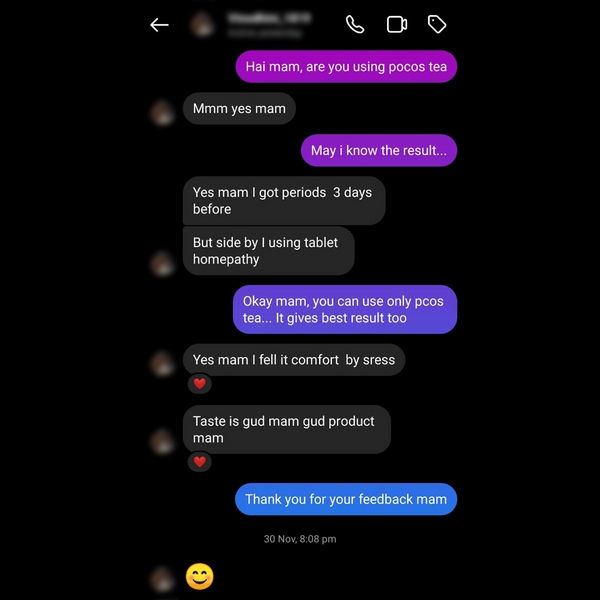Tap sender avatar beside smiling emoji
This screenshot has height=600, width=600.
163,579
